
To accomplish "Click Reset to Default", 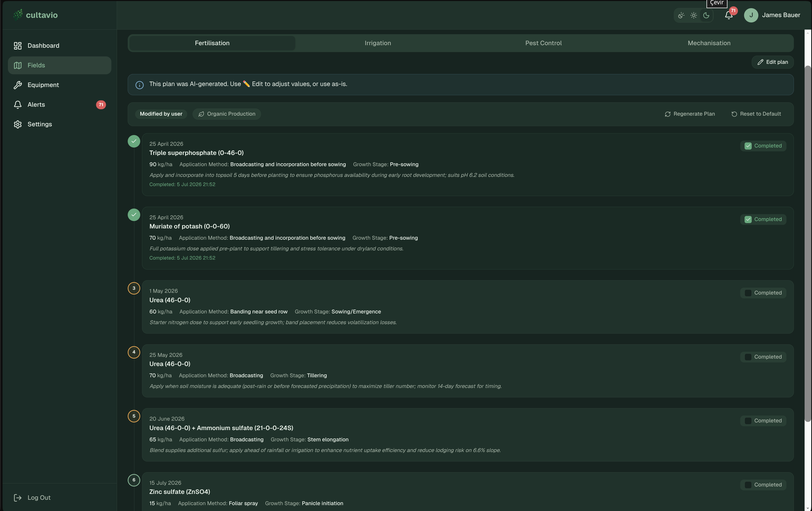I will (756, 114).
